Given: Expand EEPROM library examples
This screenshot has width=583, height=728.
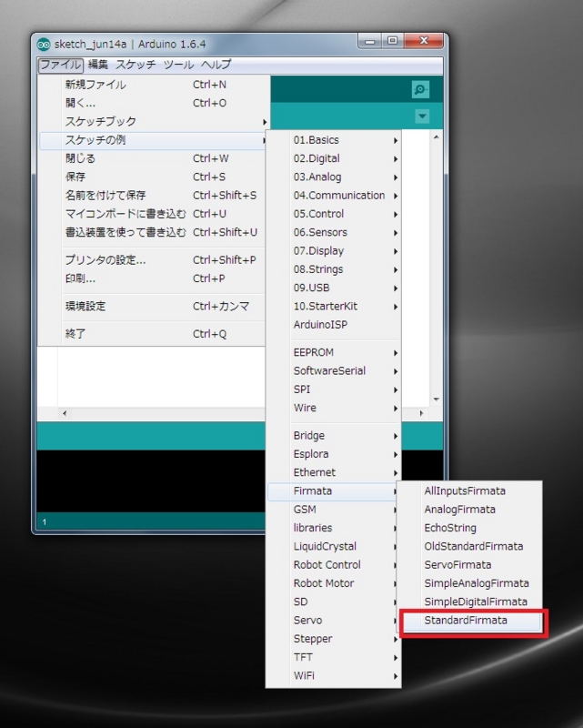Looking at the screenshot, I should point(333,352).
